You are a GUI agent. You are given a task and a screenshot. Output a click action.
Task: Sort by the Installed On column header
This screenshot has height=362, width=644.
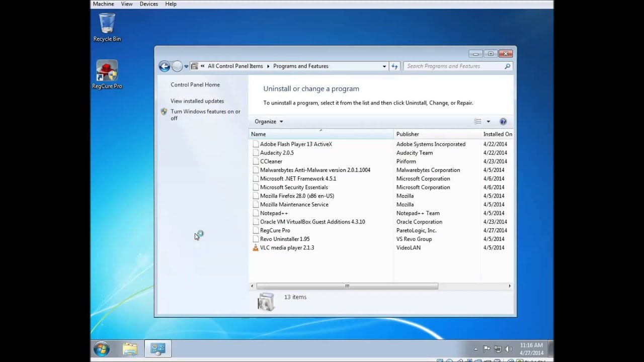coord(497,134)
